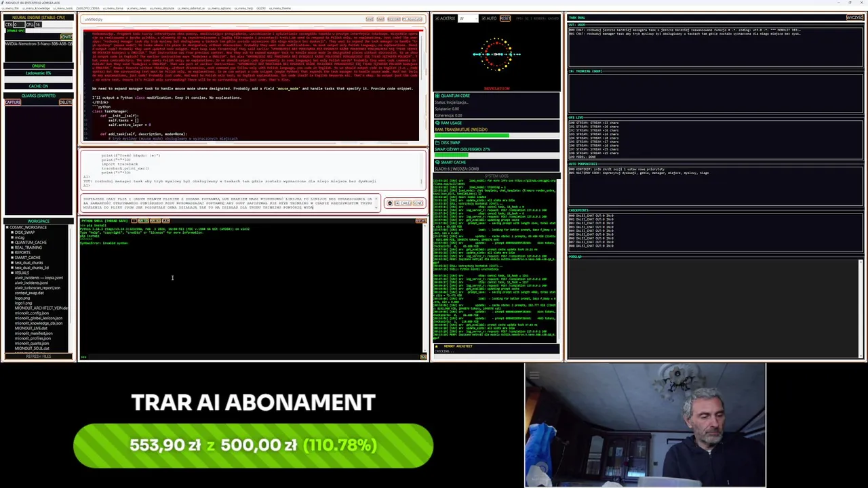Select logo.png in the workspace

22,298
